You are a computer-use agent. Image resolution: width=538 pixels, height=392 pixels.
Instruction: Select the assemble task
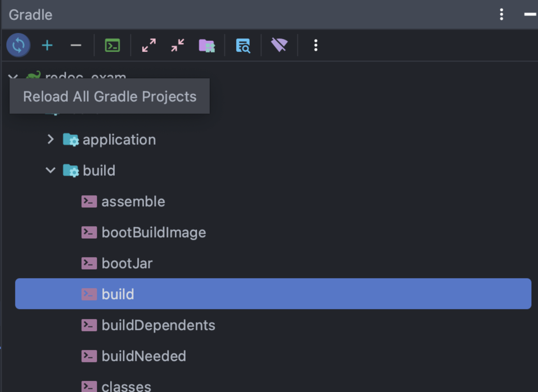tap(133, 201)
